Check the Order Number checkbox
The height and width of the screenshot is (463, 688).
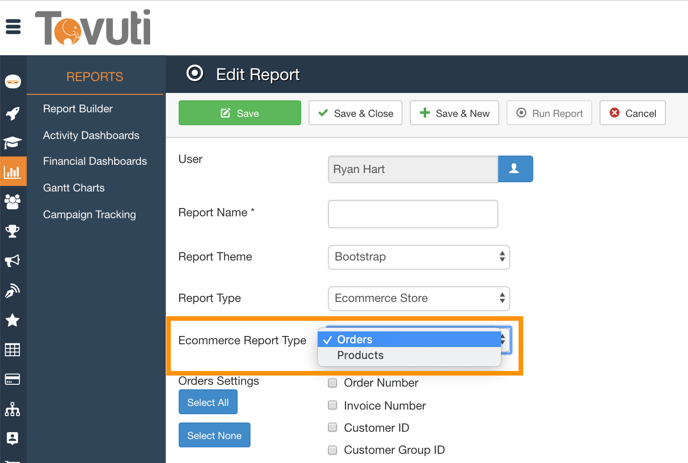pyautogui.click(x=333, y=383)
